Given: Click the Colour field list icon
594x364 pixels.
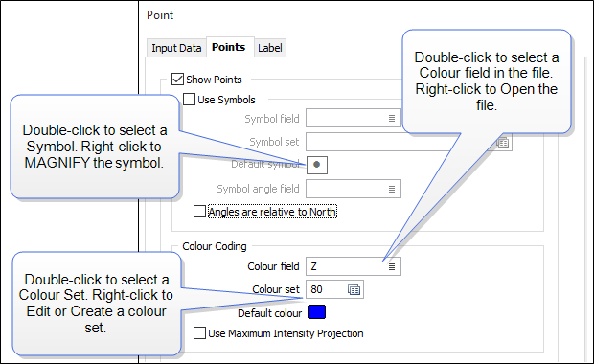Looking at the screenshot, I should 392,266.
